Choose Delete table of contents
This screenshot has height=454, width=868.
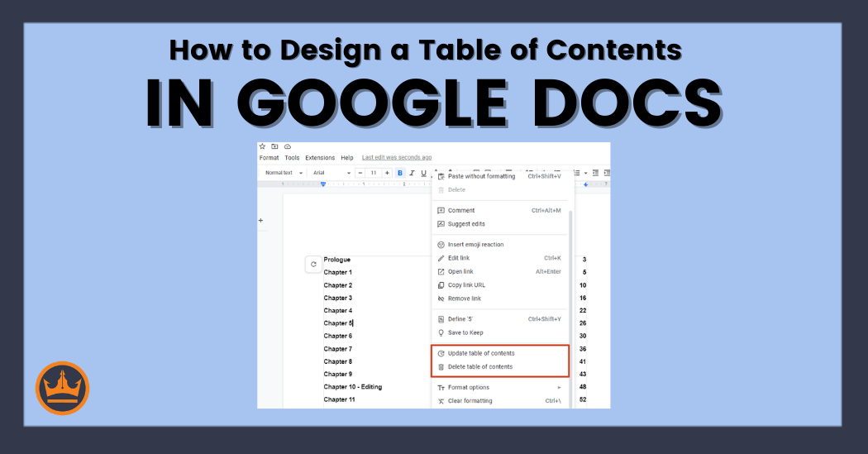click(x=479, y=366)
